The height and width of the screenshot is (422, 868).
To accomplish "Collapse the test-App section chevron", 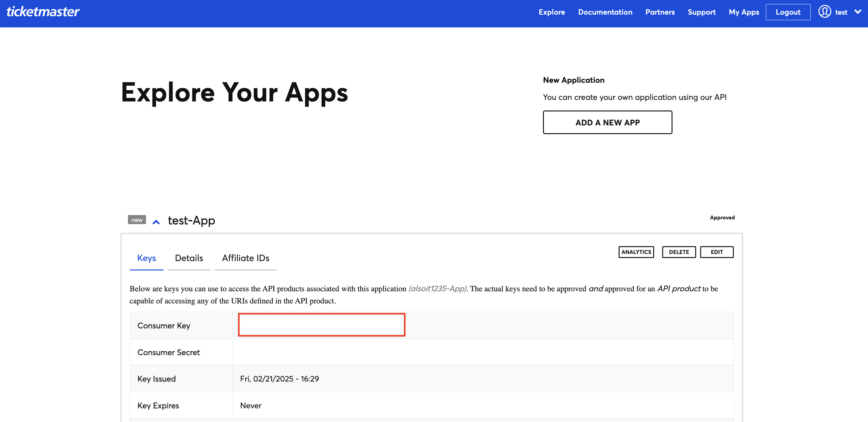I will click(x=156, y=222).
